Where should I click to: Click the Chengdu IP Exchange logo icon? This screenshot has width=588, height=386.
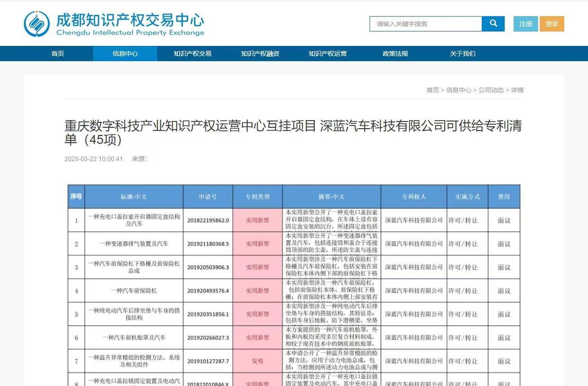pyautogui.click(x=36, y=22)
